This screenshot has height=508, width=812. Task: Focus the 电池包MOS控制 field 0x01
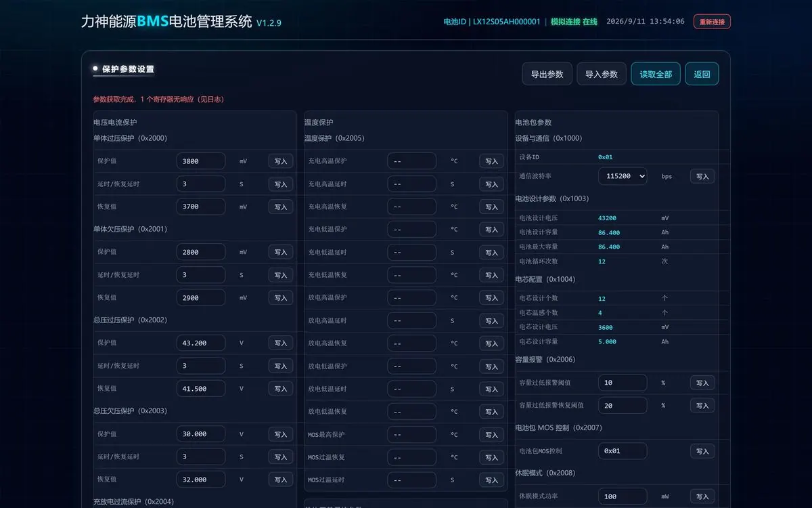pyautogui.click(x=623, y=450)
